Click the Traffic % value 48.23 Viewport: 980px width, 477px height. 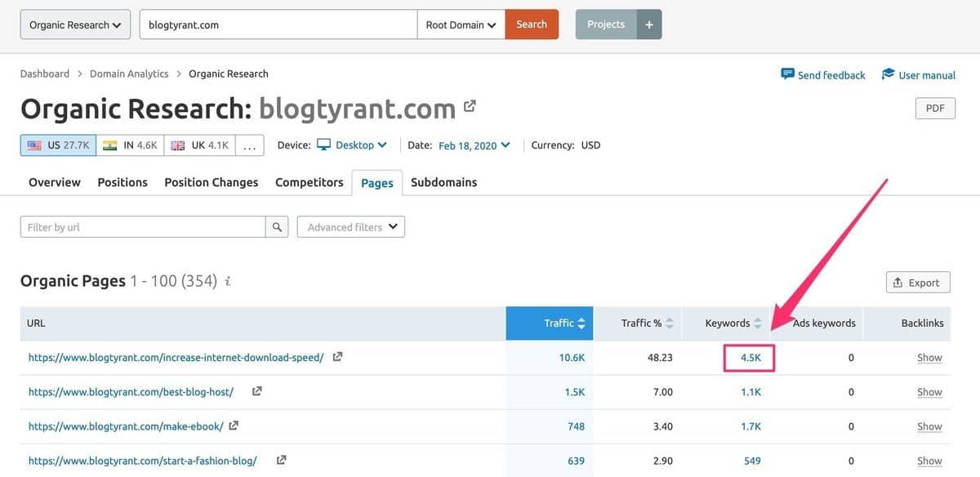(x=660, y=358)
